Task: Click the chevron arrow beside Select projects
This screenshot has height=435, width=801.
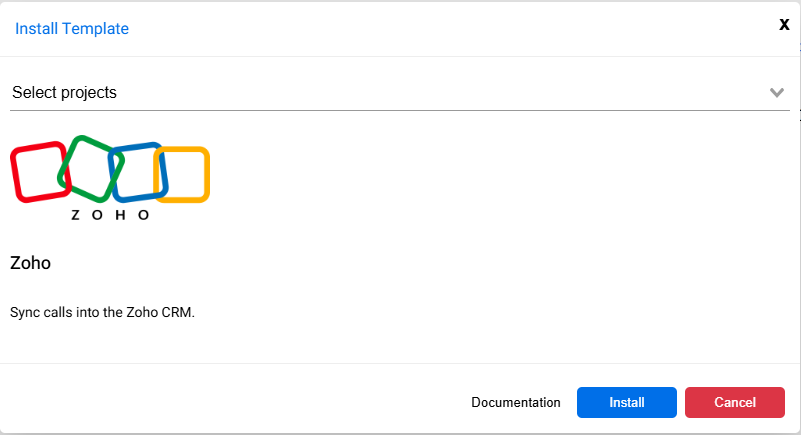Action: coord(776,92)
